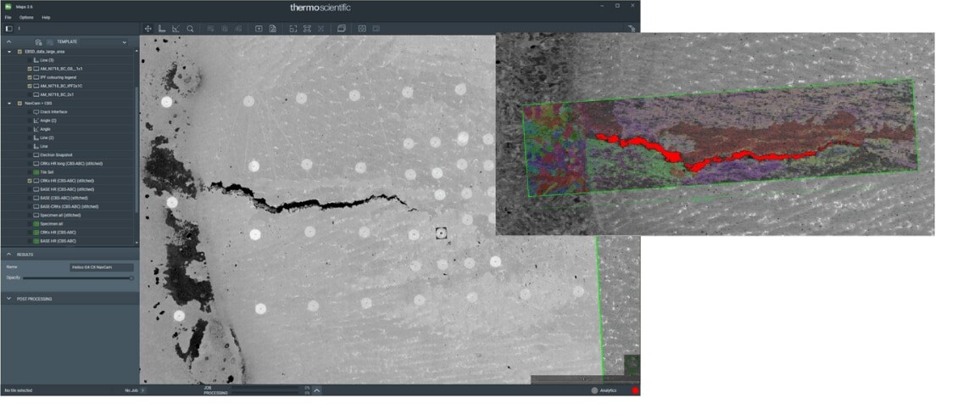The width and height of the screenshot is (980, 404).
Task: Select CRKs HR long (CBS-ABC) (stitched) layer
Action: (71, 163)
